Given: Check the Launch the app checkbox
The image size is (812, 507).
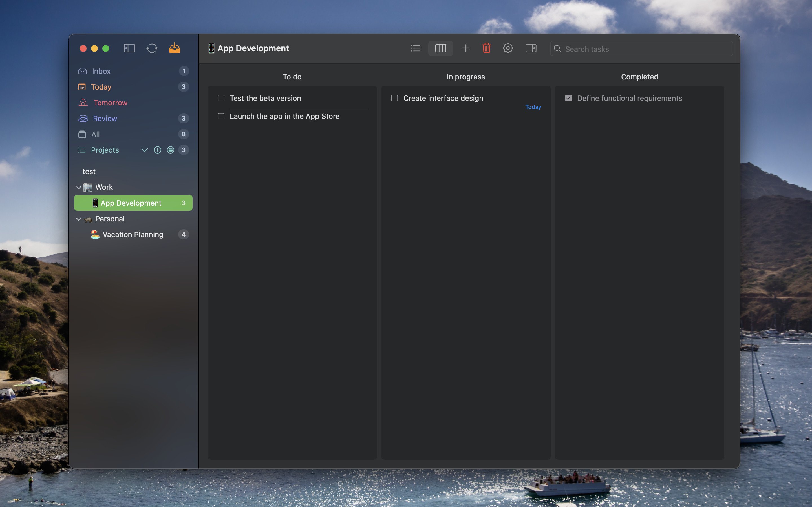Looking at the screenshot, I should tap(221, 116).
